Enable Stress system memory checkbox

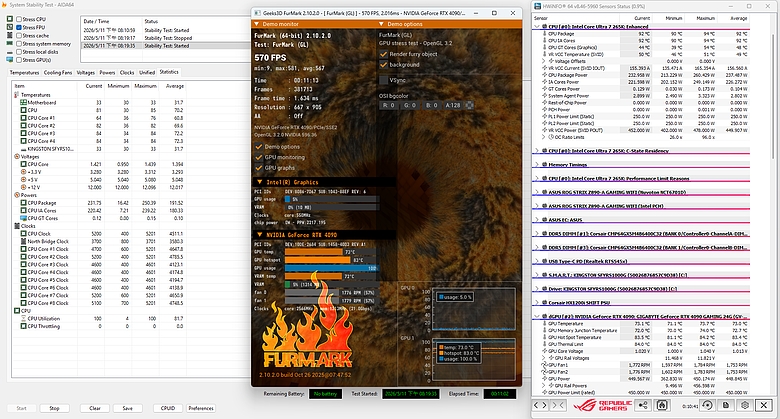(x=19, y=44)
